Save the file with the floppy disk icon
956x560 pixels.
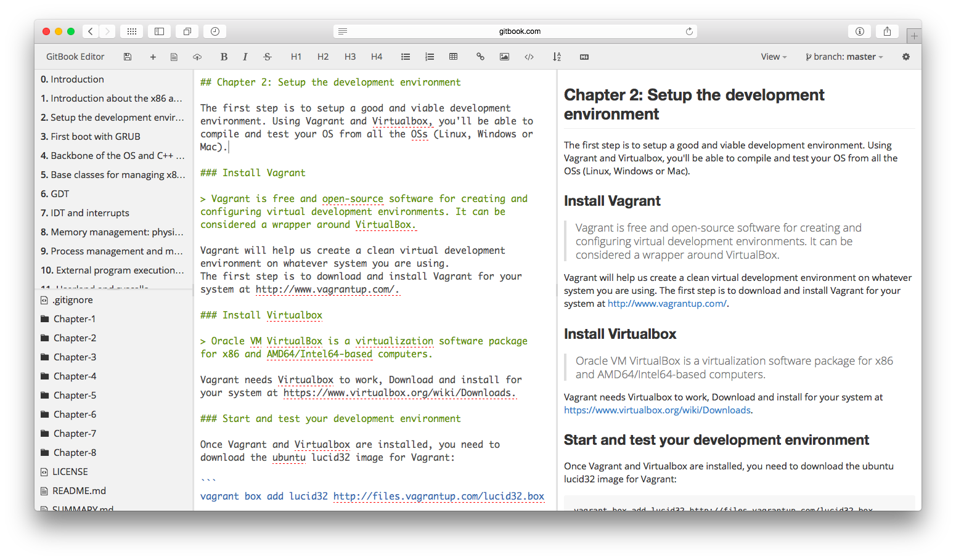(x=128, y=57)
